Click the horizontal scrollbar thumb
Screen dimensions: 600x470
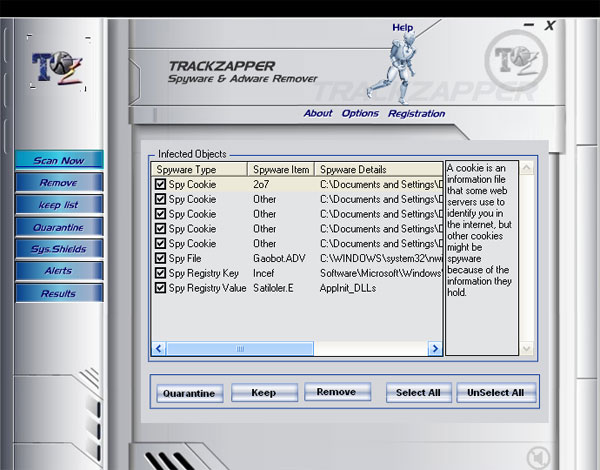coord(240,349)
